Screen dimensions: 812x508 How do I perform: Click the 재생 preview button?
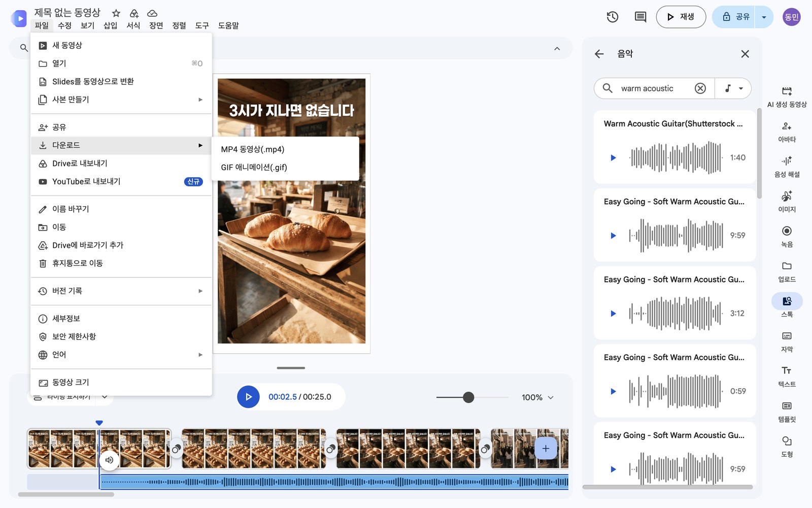[681, 17]
